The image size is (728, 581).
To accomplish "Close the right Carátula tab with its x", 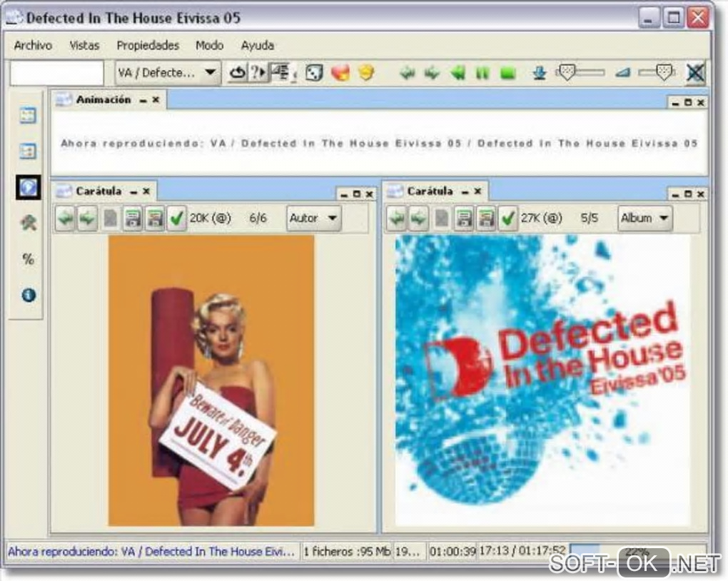I will pos(477,191).
